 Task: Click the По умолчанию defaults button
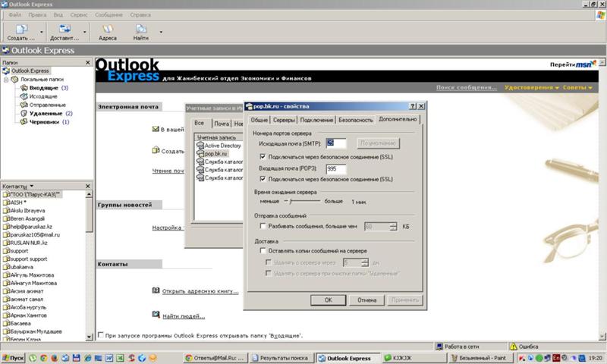point(378,143)
